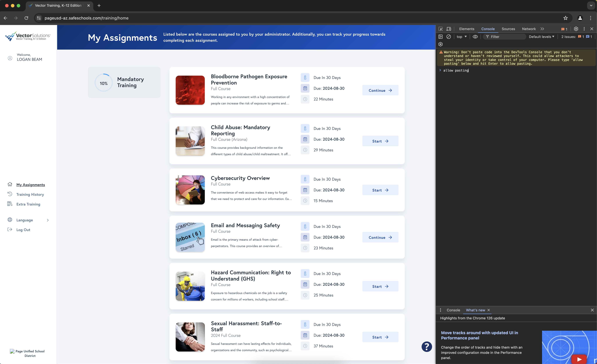Continue Bloodborne Pathogen Exposure Prevention course
597x364 pixels.
coord(380,90)
